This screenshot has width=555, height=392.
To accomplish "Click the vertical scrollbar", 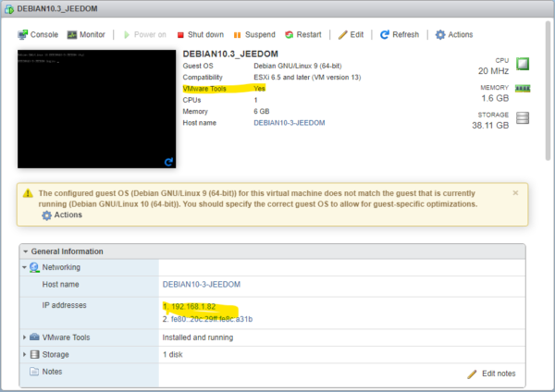I will point(548,92).
